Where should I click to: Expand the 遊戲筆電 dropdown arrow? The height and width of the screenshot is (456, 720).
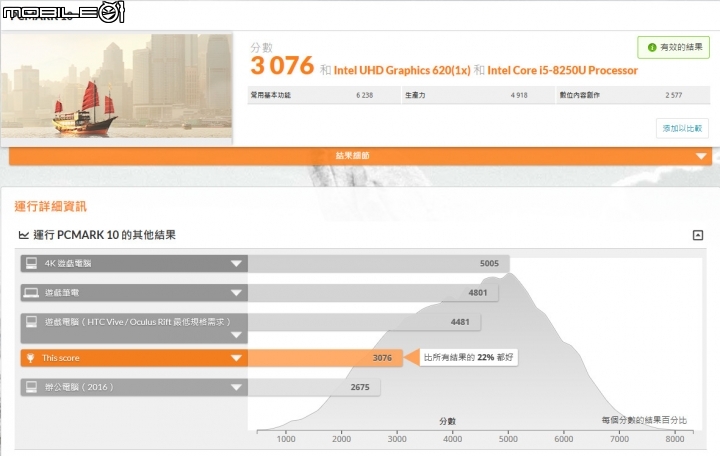click(236, 293)
